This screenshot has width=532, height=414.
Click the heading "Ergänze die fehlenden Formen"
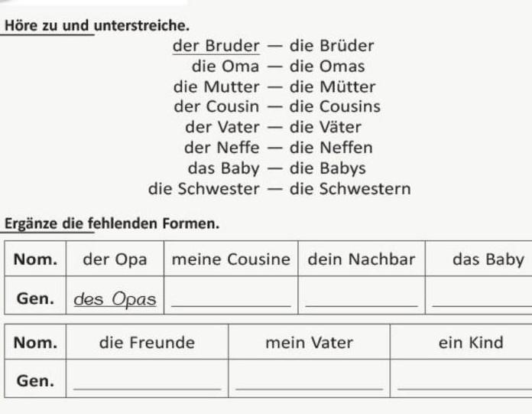tap(112, 224)
